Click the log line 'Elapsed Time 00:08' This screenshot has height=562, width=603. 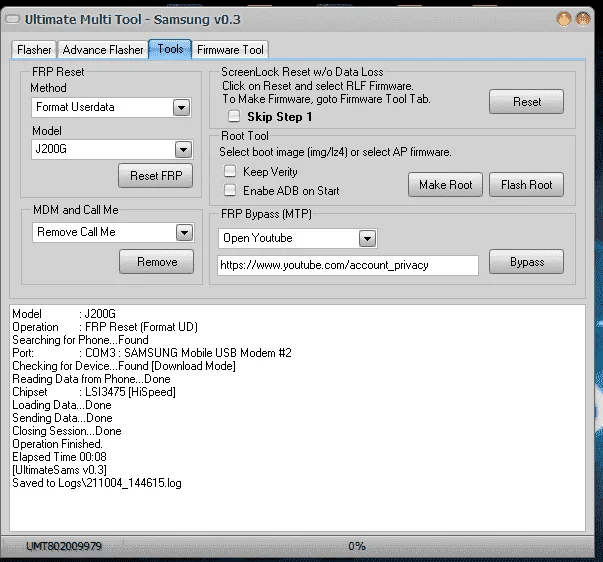(59, 457)
